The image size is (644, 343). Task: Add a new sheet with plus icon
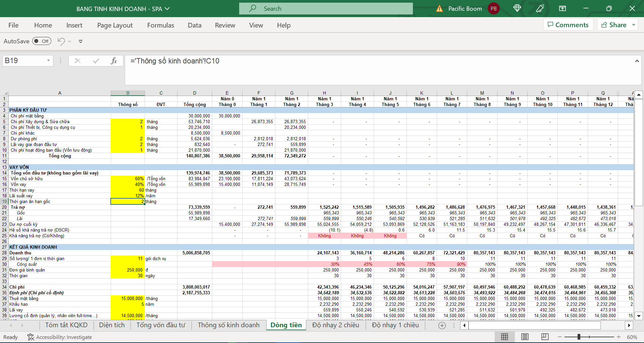click(x=442, y=325)
